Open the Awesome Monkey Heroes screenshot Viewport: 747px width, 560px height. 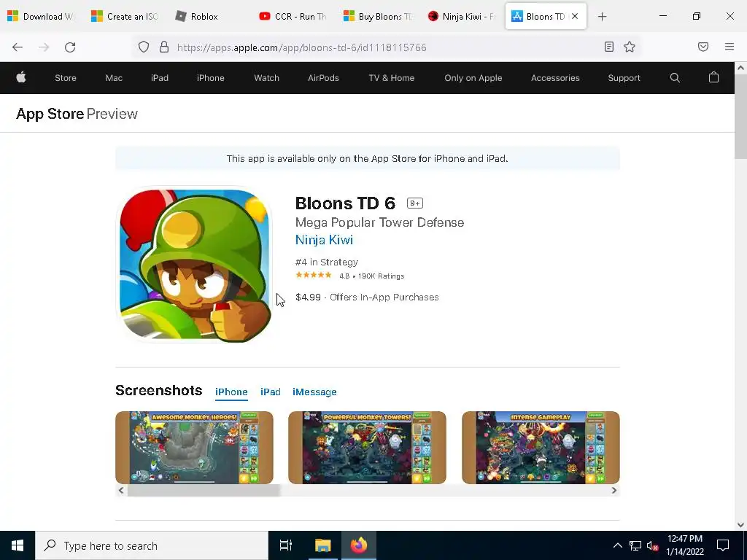click(x=194, y=448)
